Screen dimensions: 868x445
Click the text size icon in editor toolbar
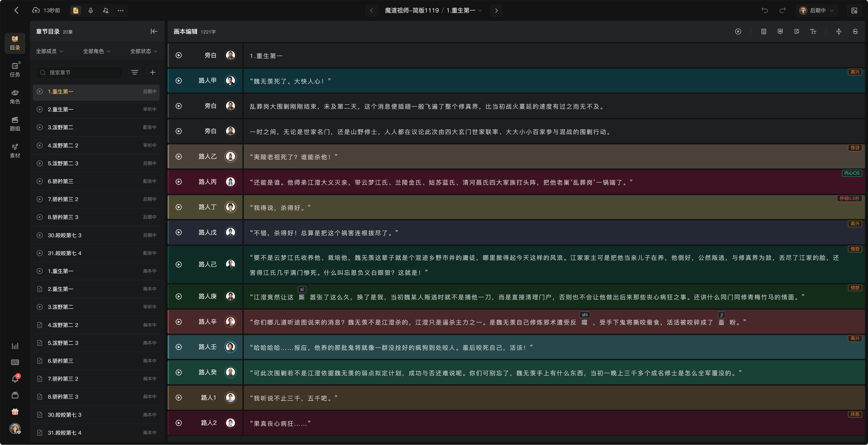[813, 31]
